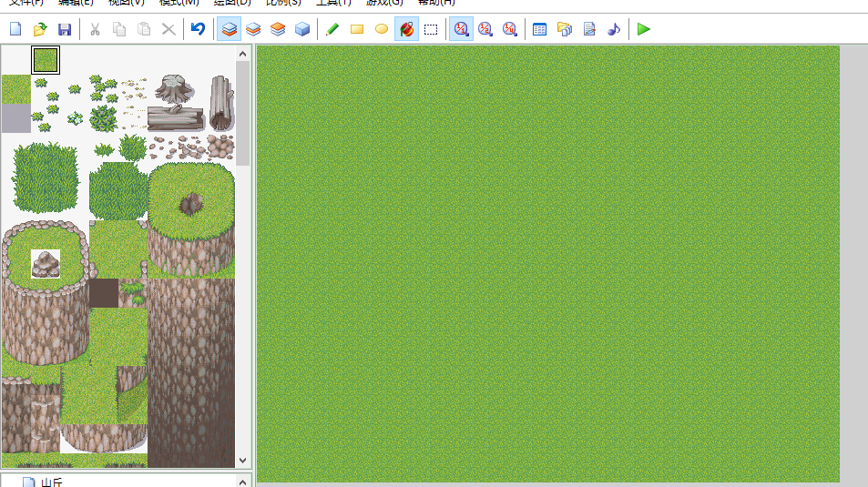Open the 编辑(E) Edit menu
The width and height of the screenshot is (868, 487).
76,2
